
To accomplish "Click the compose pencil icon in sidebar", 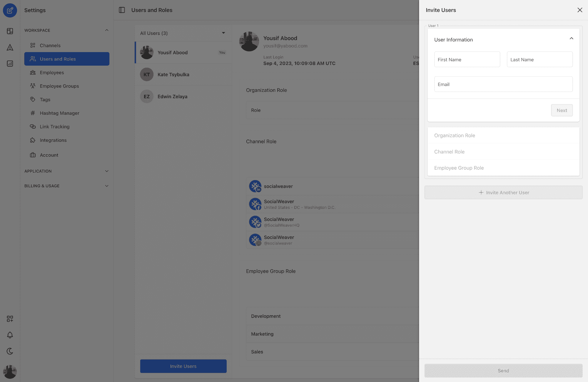I will click(x=10, y=10).
